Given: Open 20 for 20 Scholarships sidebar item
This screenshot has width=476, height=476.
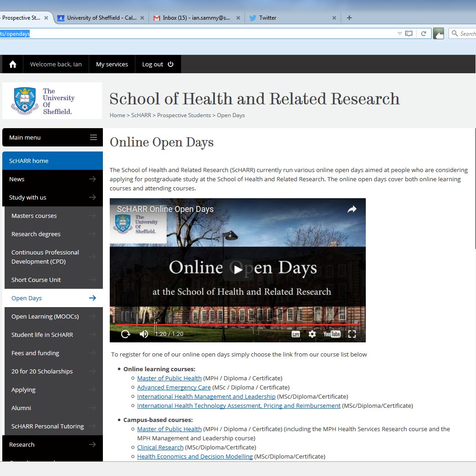Looking at the screenshot, I should click(54, 372).
